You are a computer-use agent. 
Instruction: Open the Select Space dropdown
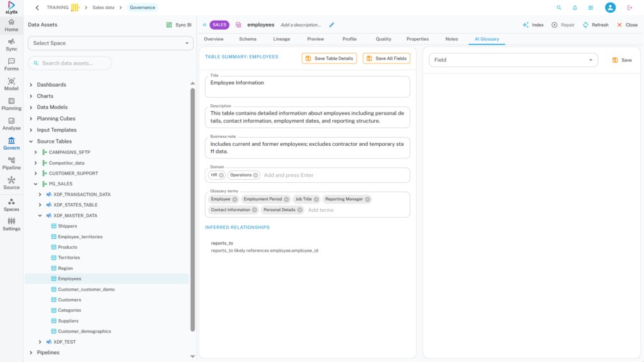(111, 43)
